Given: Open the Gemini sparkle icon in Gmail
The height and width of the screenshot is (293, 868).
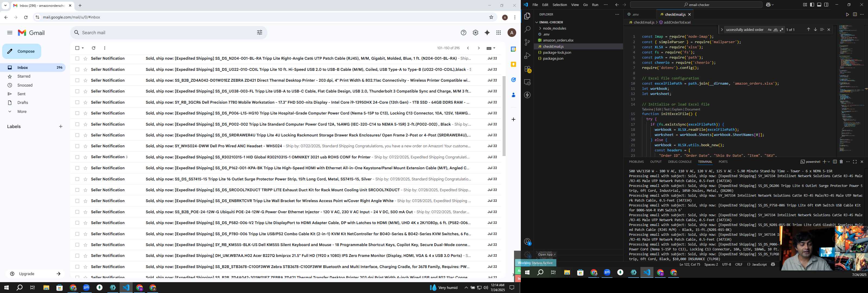Looking at the screenshot, I should [487, 33].
